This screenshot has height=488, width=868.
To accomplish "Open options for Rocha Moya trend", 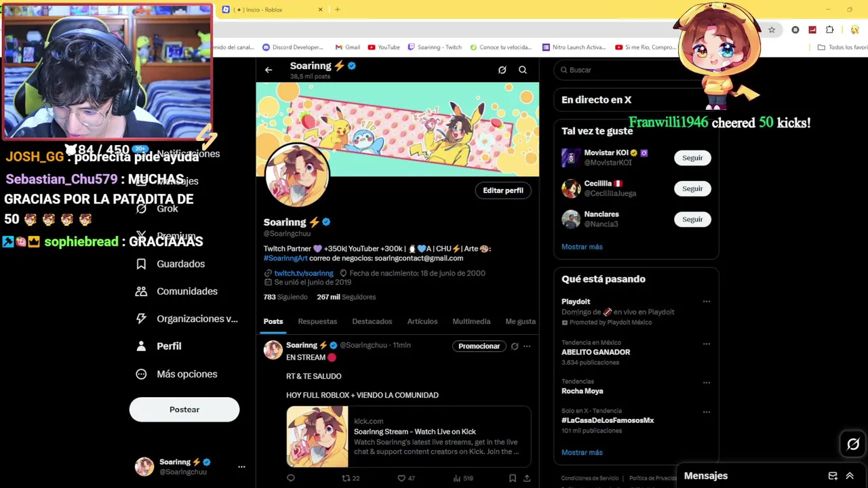I will [x=707, y=382].
